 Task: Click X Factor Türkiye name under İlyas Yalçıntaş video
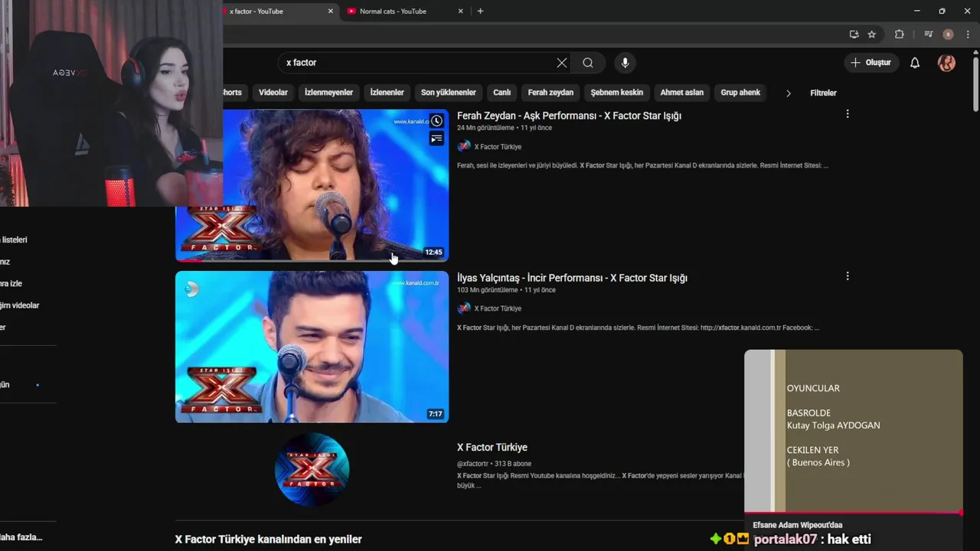coord(498,308)
